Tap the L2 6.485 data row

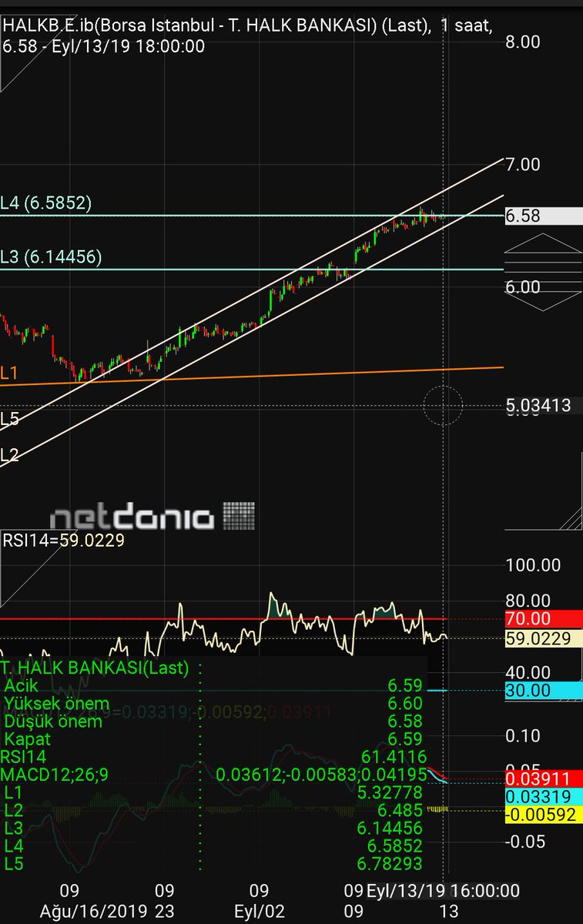point(213,810)
